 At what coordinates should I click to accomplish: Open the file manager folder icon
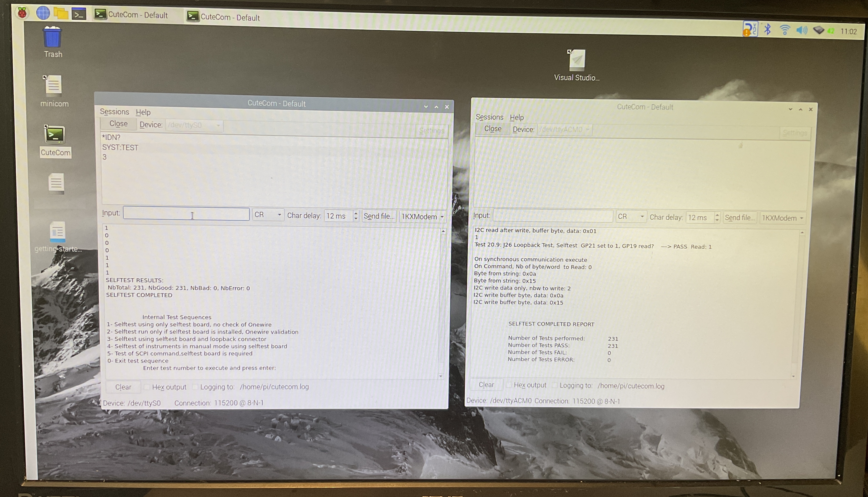point(61,13)
